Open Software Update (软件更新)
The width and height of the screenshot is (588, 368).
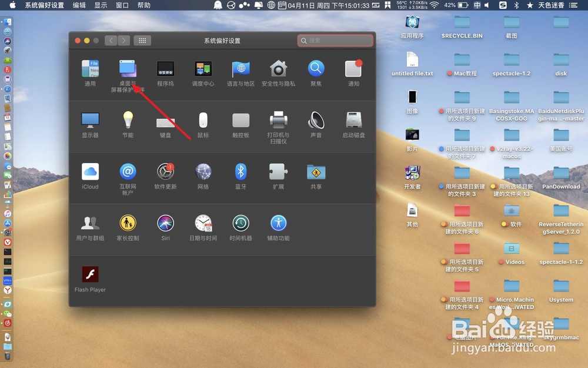[165, 171]
